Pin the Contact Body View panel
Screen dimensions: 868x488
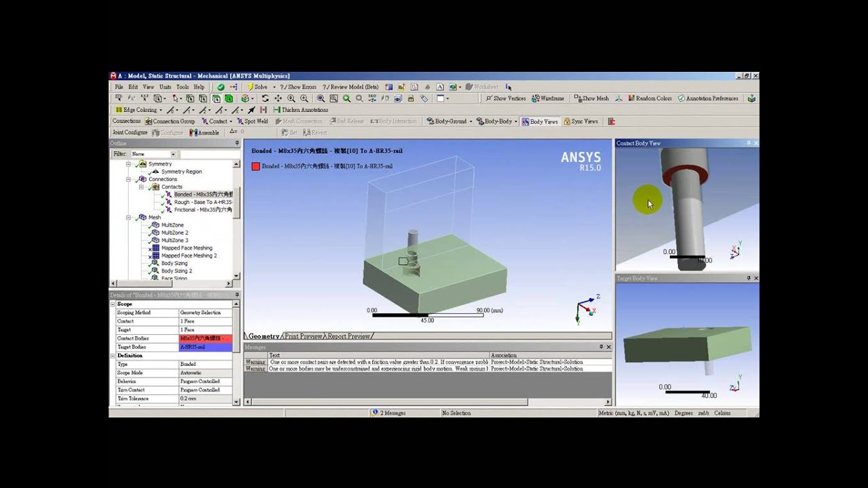(749, 143)
